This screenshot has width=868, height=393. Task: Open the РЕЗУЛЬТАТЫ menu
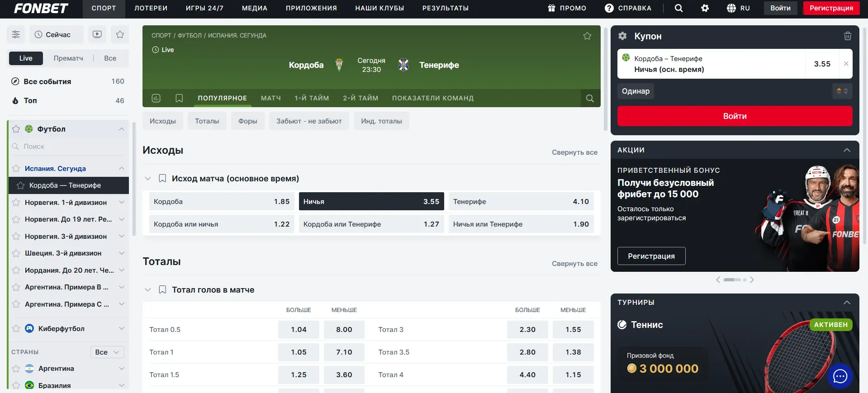coord(446,8)
